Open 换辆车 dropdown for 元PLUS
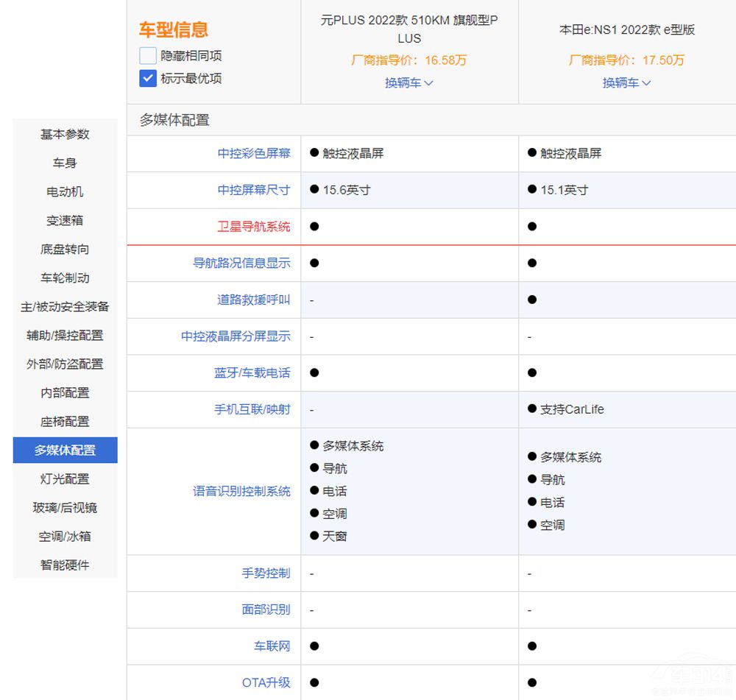Image resolution: width=736 pixels, height=700 pixels. (409, 83)
